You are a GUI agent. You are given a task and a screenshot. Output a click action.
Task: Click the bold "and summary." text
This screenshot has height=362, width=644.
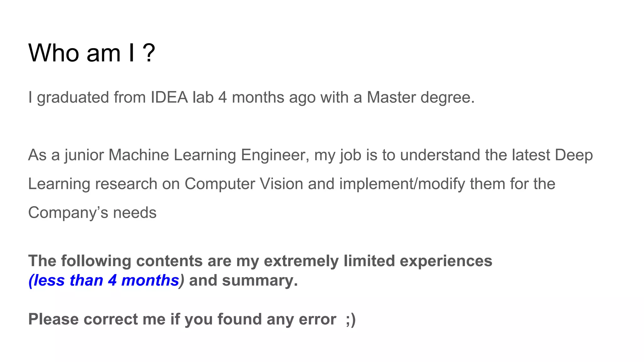click(243, 280)
